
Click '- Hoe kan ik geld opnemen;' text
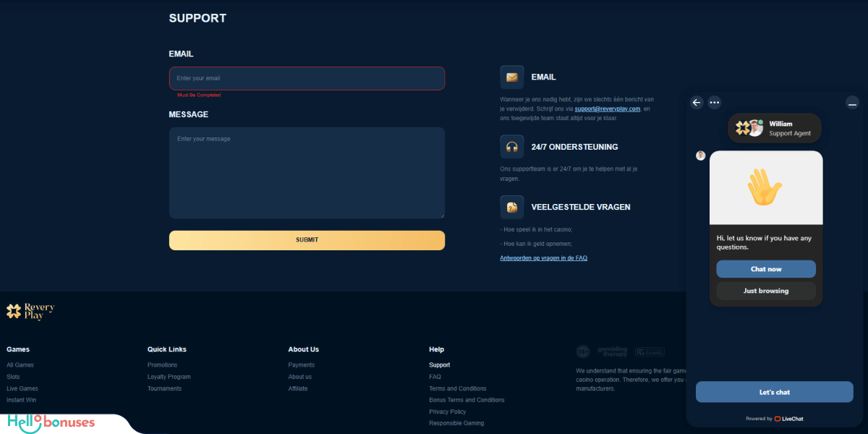pos(536,244)
